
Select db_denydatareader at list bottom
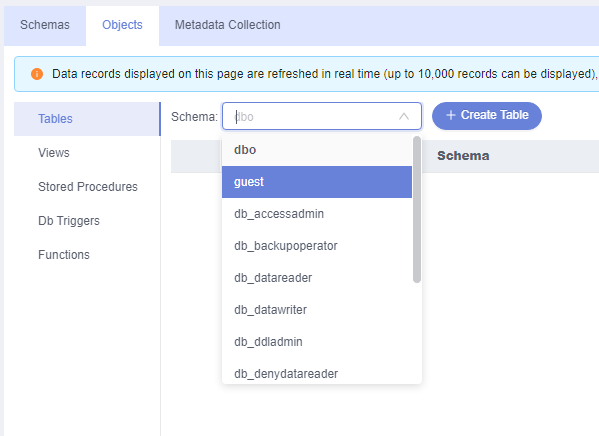317,373
